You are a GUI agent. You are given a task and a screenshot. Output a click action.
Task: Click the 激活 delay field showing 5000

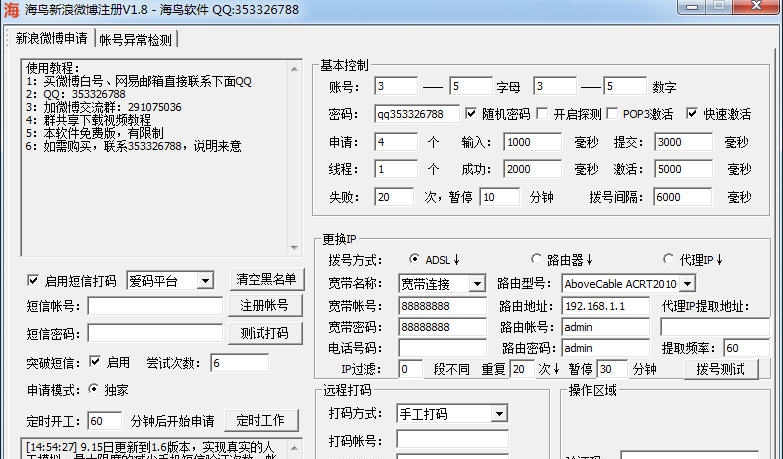pos(683,169)
